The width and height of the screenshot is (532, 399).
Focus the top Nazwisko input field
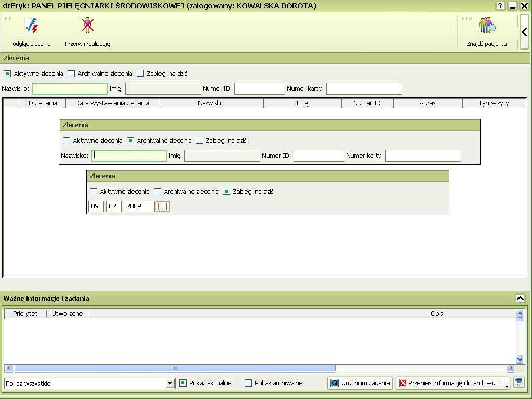[70, 88]
